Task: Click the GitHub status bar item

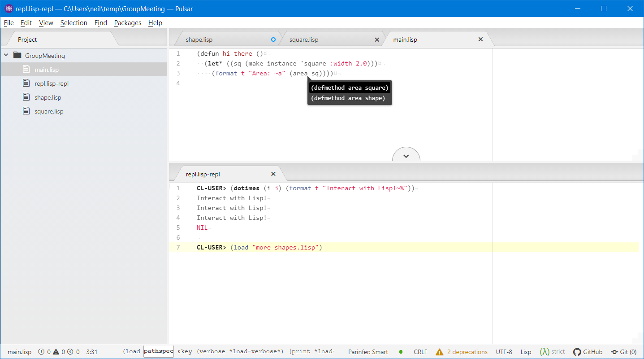Action: tap(588, 352)
